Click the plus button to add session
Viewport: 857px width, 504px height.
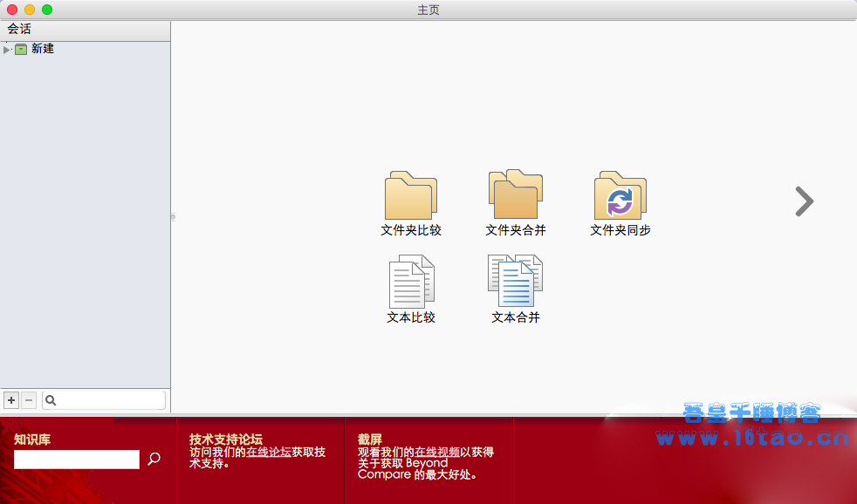point(11,400)
